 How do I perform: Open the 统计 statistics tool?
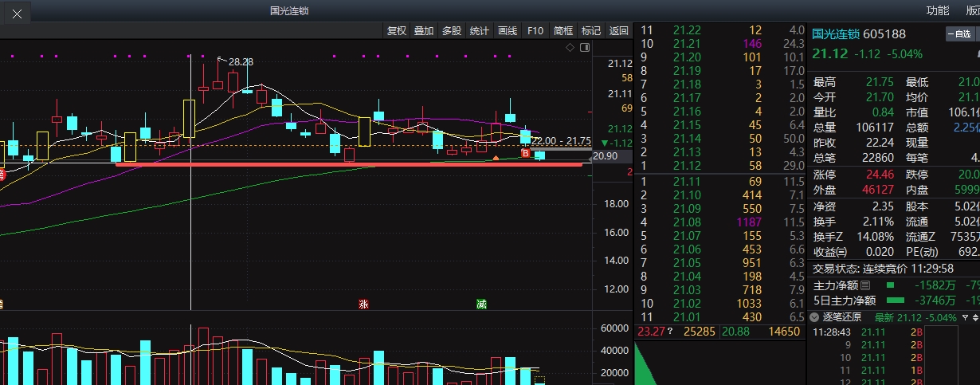tap(480, 31)
